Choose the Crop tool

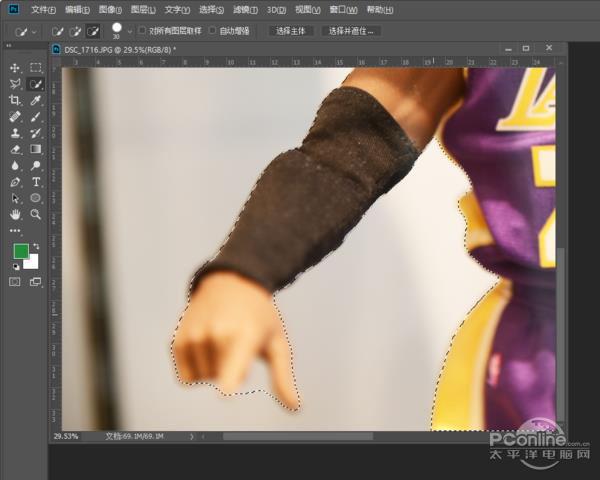(15, 100)
